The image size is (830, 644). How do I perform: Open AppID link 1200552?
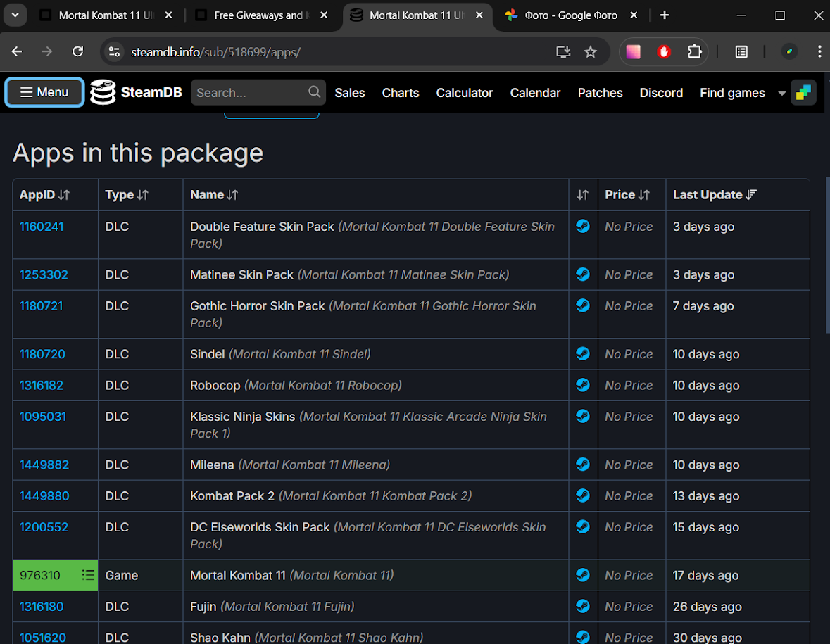44,527
